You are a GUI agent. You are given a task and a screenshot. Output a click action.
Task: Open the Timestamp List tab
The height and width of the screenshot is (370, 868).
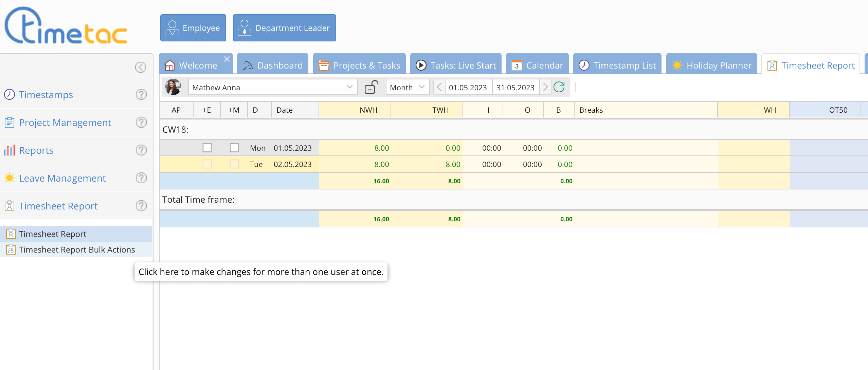pos(617,65)
